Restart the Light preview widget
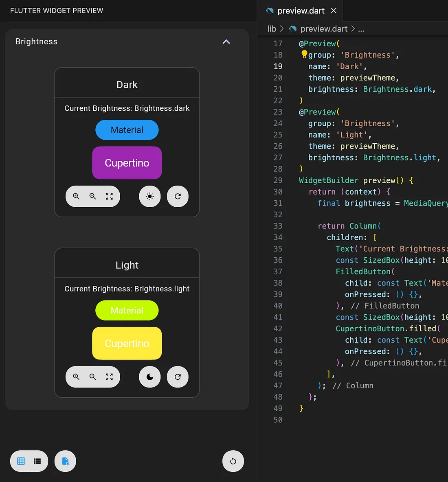448x482 pixels. [x=178, y=377]
